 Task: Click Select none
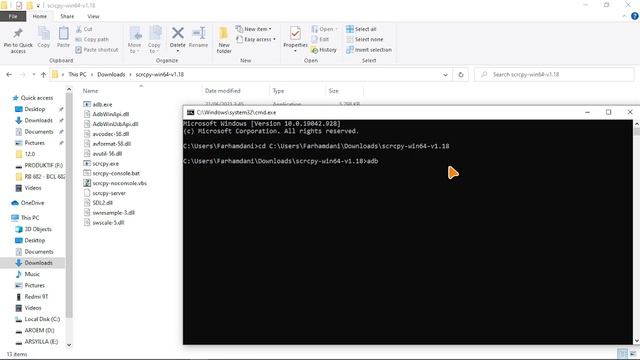click(x=364, y=39)
